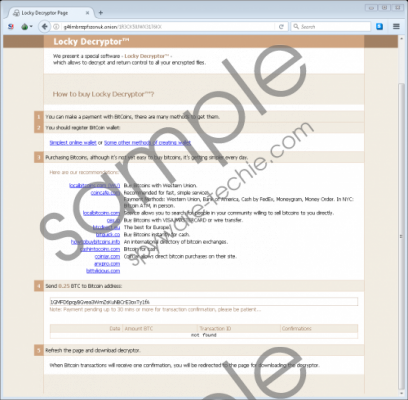Click the 'not found' table row

click(204, 335)
